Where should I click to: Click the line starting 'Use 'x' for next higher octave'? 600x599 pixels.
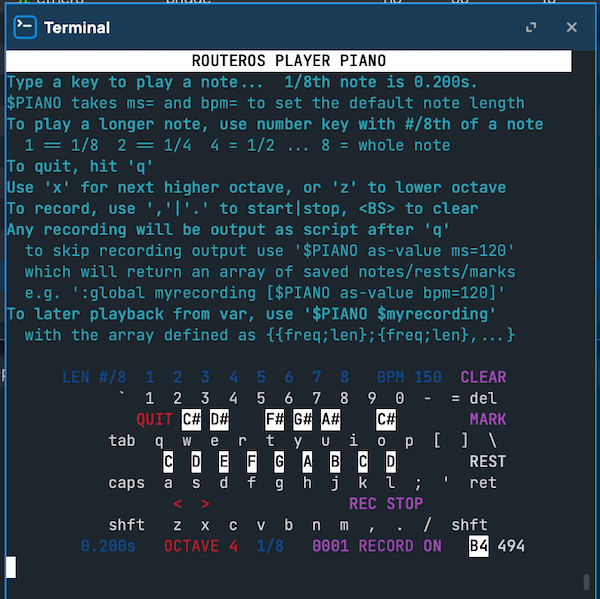[256, 188]
